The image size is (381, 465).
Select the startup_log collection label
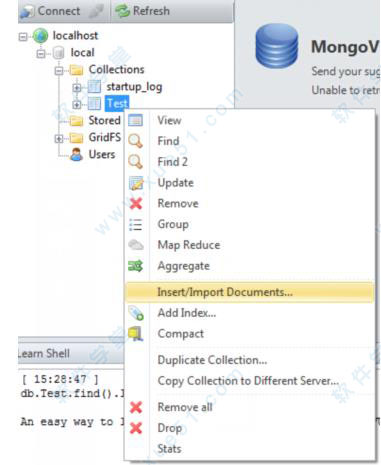134,87
